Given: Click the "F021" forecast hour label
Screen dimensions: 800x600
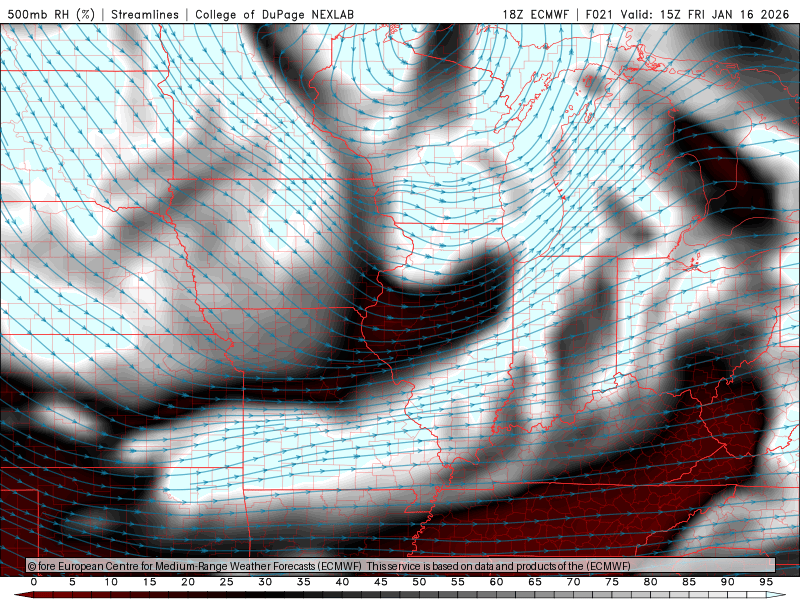Looking at the screenshot, I should pos(599,14).
